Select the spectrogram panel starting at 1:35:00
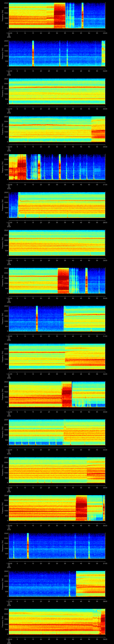114x644 pixels. point(57,508)
